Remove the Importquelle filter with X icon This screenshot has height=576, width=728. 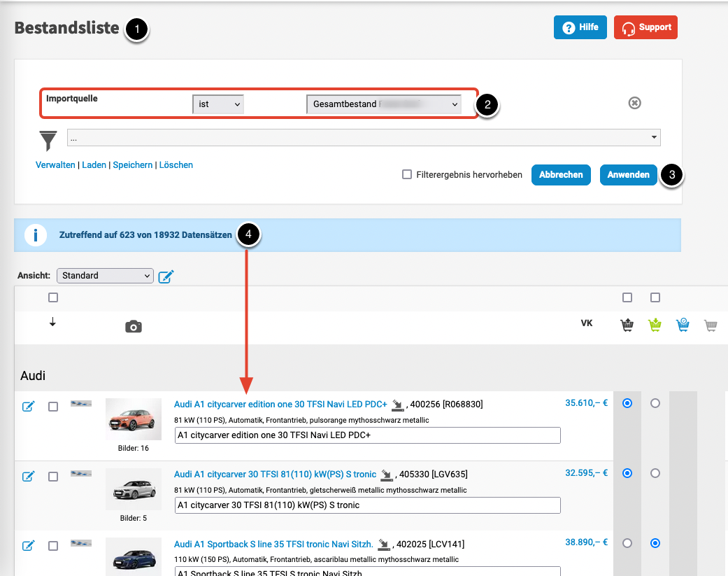pos(634,104)
